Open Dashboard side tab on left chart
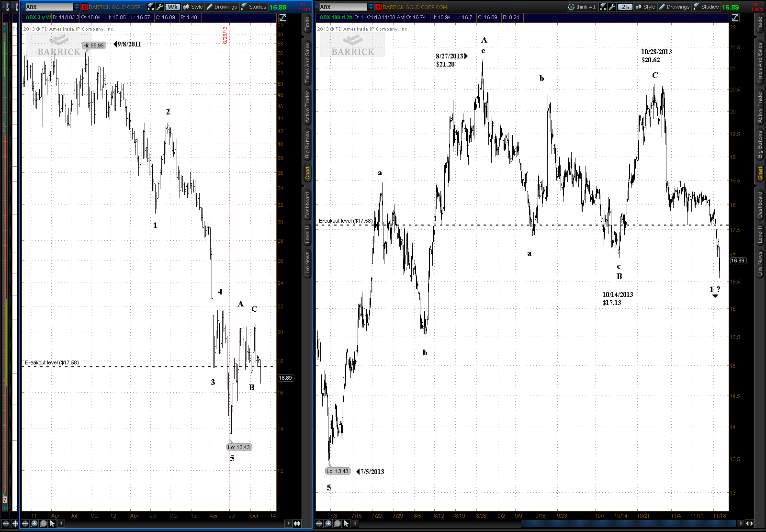Image resolution: width=766 pixels, height=532 pixels. 307,204
